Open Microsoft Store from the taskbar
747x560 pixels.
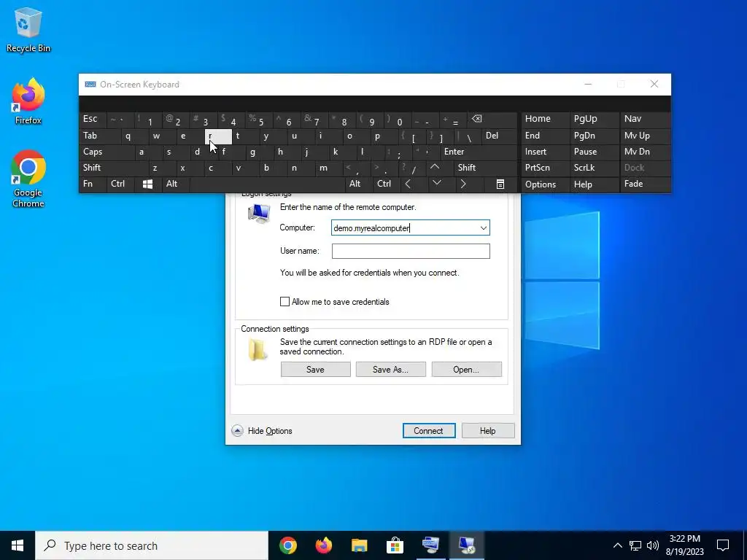[395, 545]
